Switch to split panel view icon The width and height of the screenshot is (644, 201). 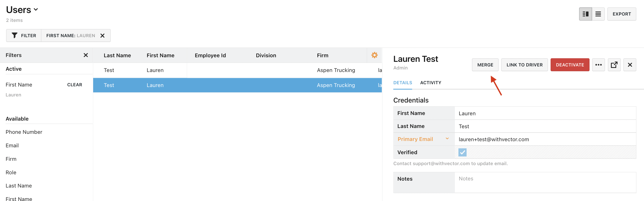pos(585,14)
